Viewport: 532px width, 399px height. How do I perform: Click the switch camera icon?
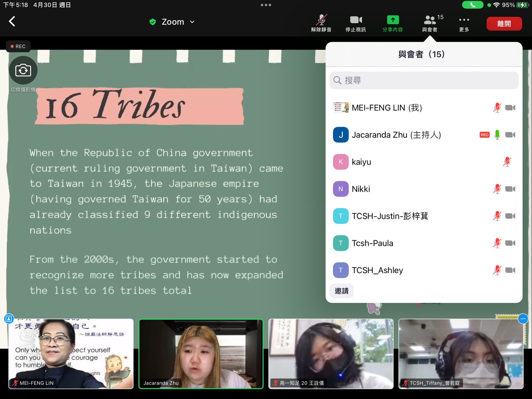[23, 71]
